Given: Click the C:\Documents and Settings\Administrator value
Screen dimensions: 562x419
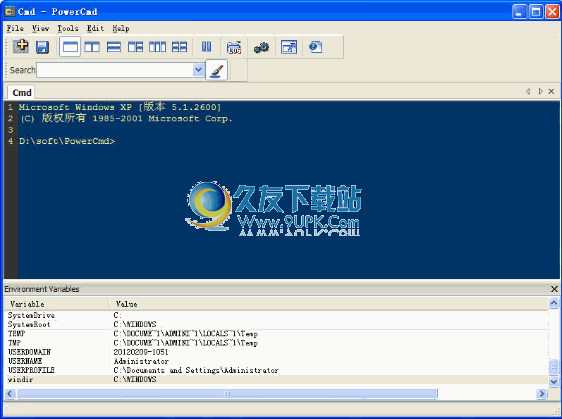Looking at the screenshot, I should 196,370.
